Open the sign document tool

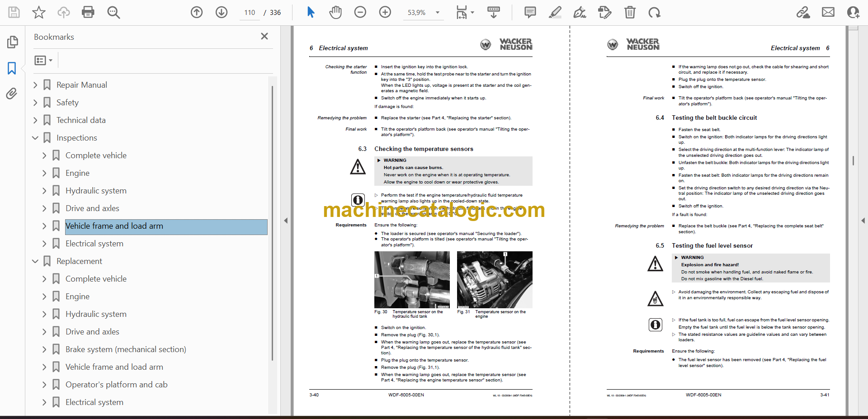tap(580, 12)
